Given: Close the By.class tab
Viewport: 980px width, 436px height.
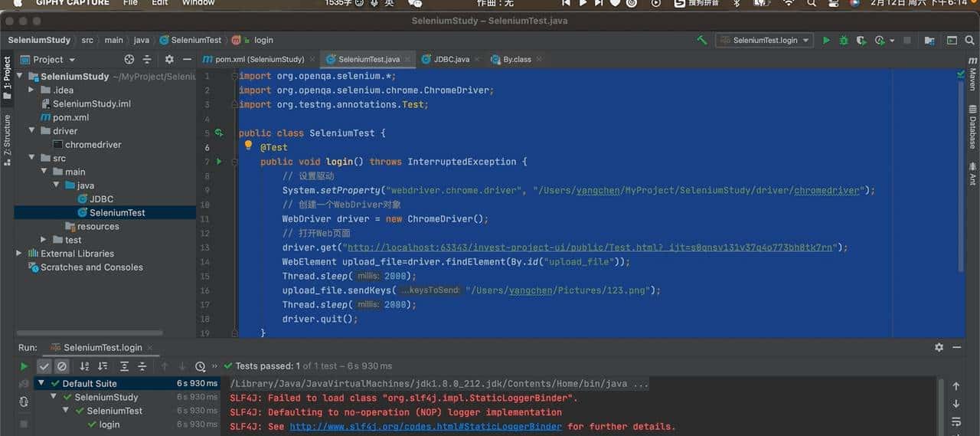Looking at the screenshot, I should coord(539,59).
